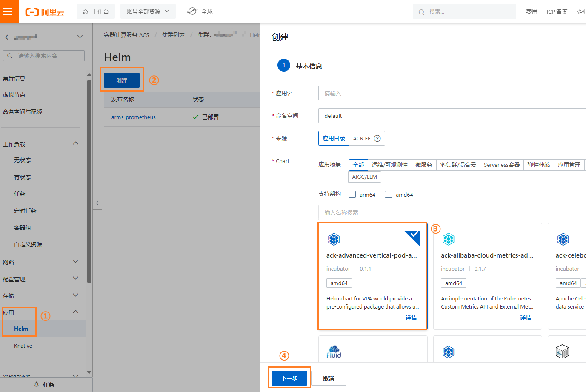Screen dimensions: 586x392
Task: Select the Serverless容器 scenario tab
Action: click(x=502, y=165)
